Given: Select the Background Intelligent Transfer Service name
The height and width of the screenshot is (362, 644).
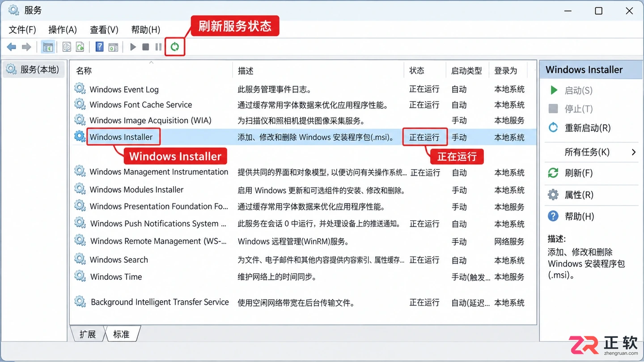Looking at the screenshot, I should click(x=160, y=302).
